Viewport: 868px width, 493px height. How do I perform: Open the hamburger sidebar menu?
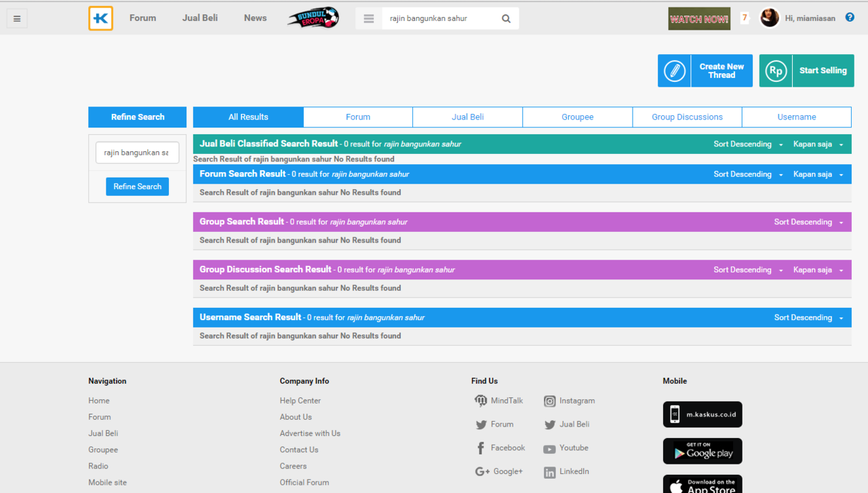(17, 18)
